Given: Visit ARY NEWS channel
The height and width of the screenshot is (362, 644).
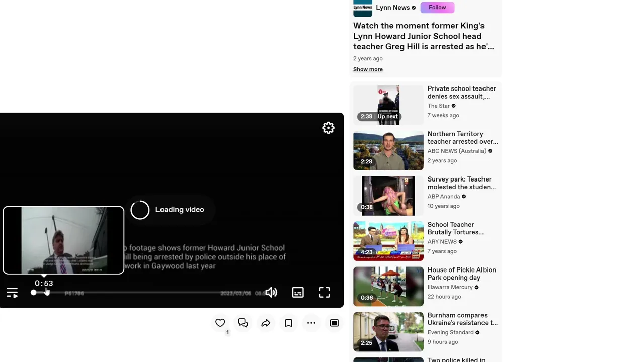Looking at the screenshot, I should pos(442,242).
